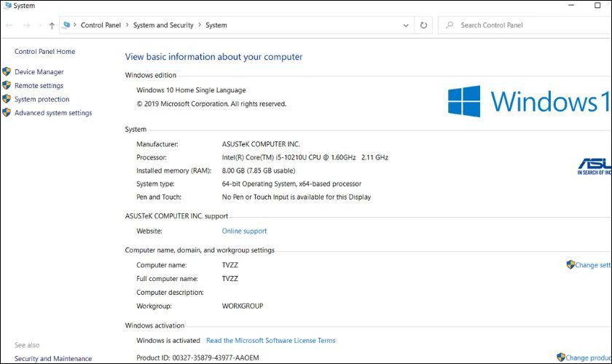Click the ASUS logo image
Screen dimensions: 612x364
click(595, 166)
